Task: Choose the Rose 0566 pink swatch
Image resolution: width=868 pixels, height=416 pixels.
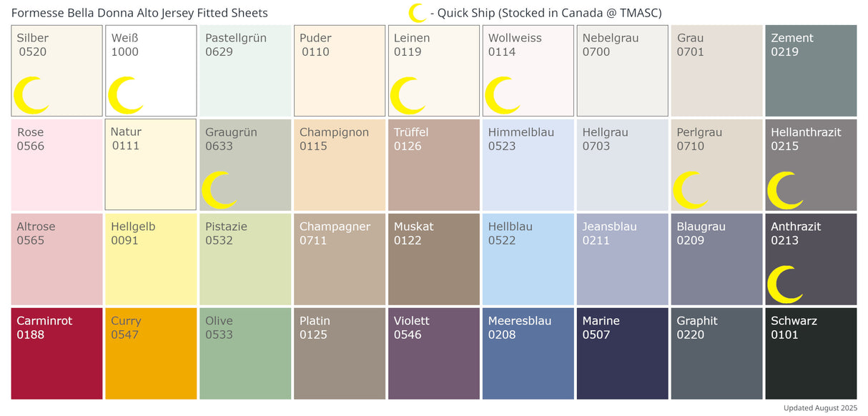Action: click(x=56, y=165)
